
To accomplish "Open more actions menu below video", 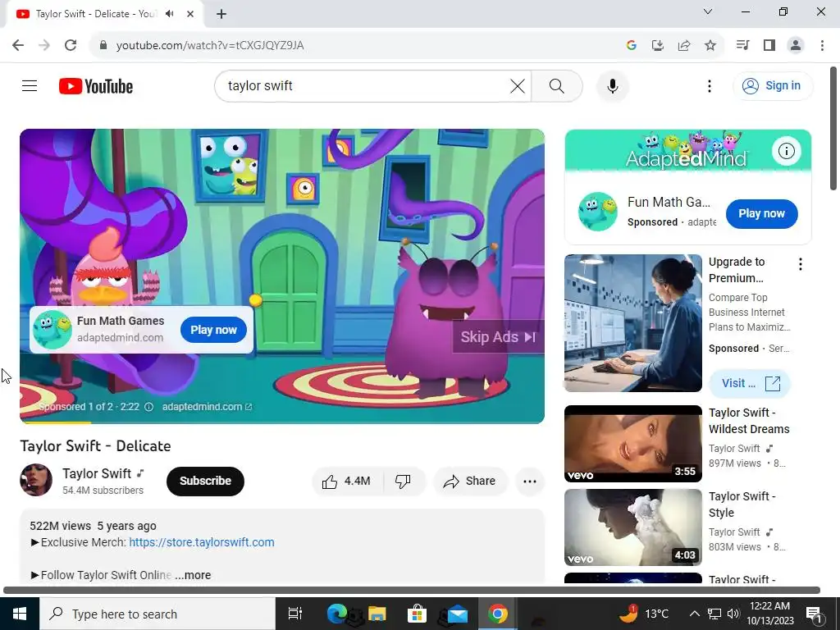I will coord(530,481).
